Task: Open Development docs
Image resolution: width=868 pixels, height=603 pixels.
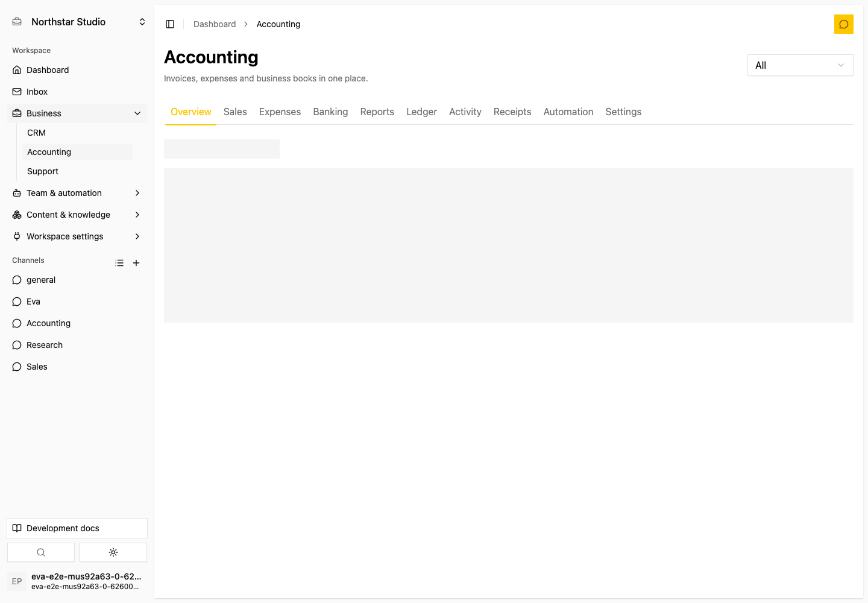Action: pos(77,528)
